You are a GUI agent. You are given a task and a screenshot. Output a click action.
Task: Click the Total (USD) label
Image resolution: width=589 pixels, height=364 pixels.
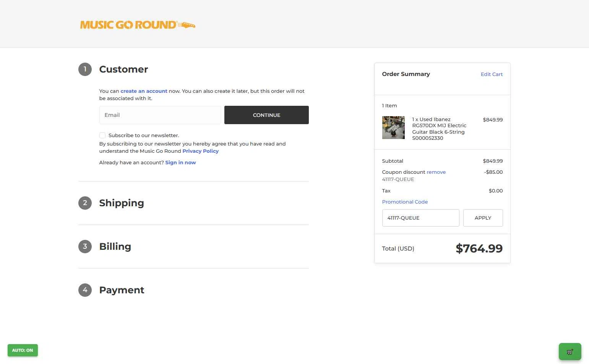tap(398, 249)
